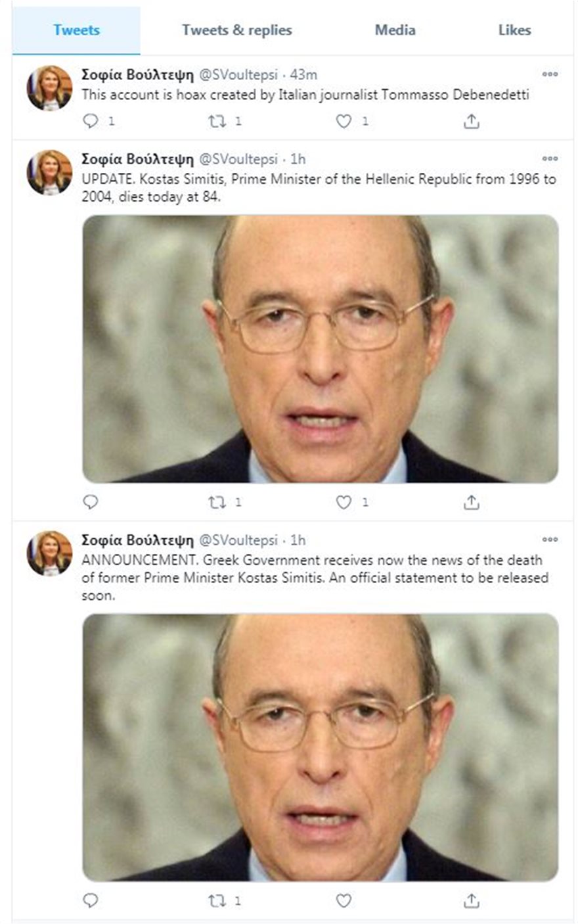Switch to the Tweets & replies tab

click(x=236, y=30)
